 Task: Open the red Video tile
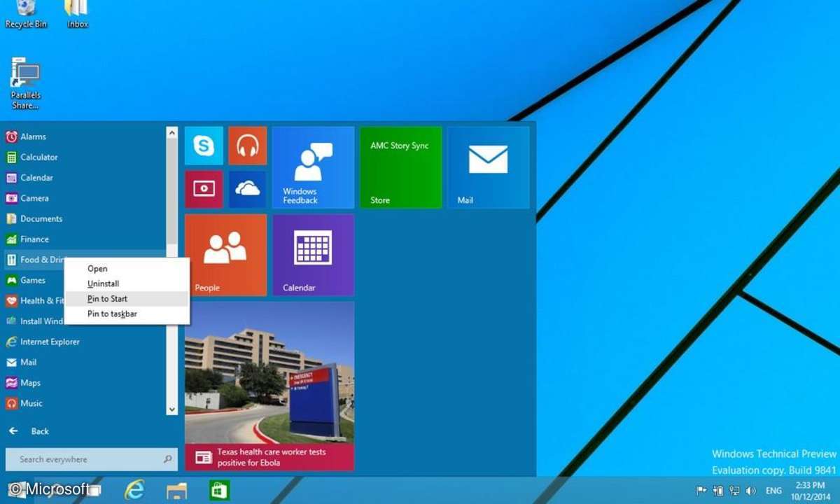(x=204, y=190)
